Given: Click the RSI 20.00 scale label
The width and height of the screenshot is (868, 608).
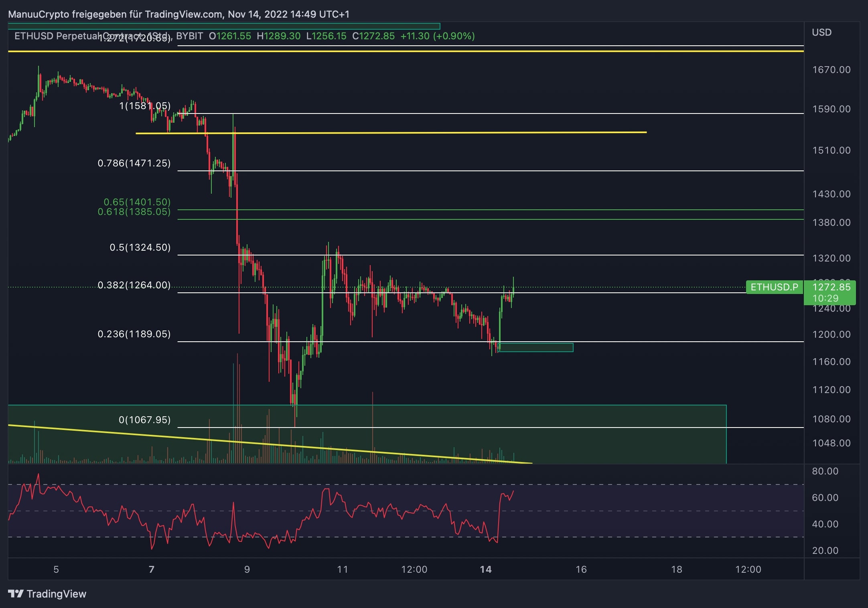Looking at the screenshot, I should point(825,551).
